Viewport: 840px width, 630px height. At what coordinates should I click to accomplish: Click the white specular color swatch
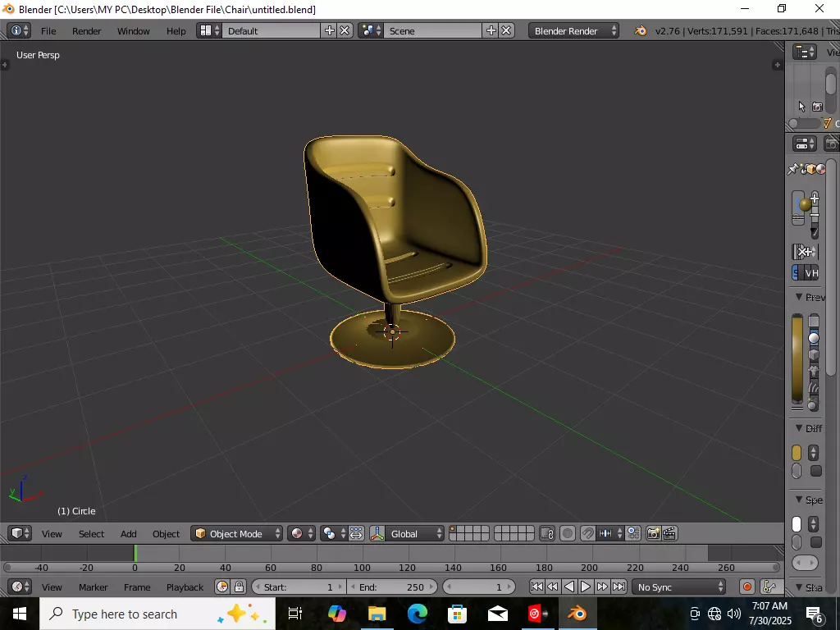pos(797,524)
